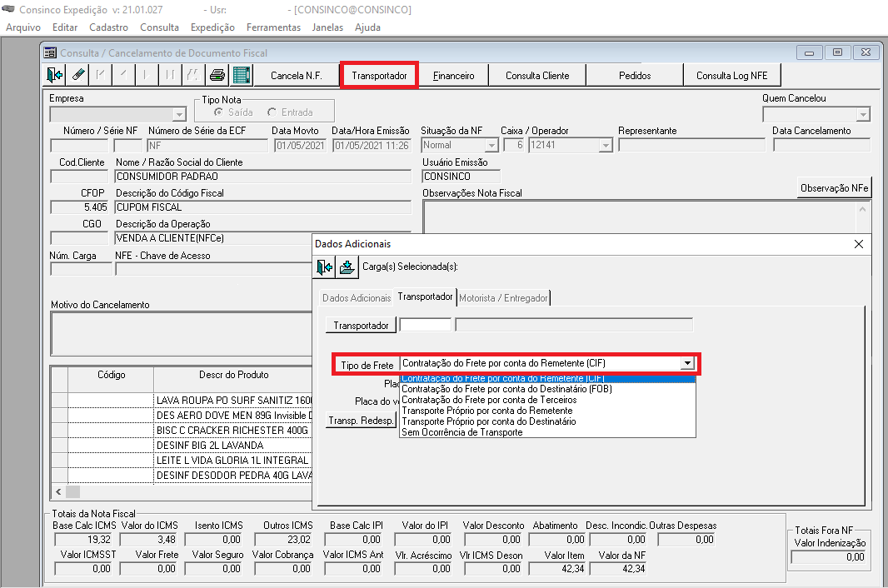
Task: Open the Janelas menu
Action: (327, 27)
